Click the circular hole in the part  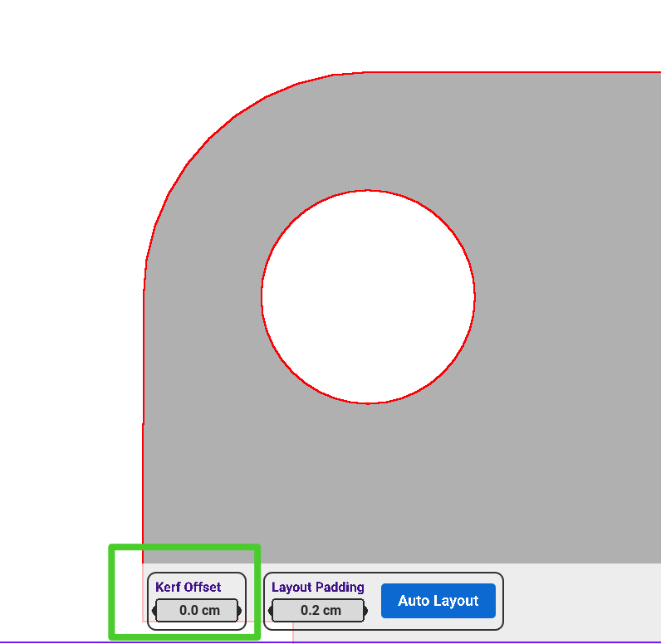pos(368,297)
